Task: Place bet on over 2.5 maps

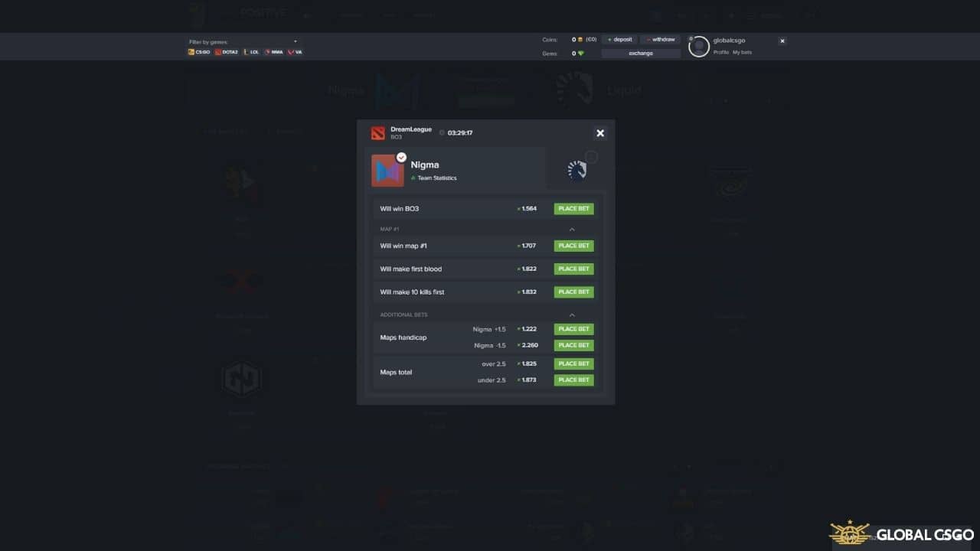Action: coord(573,364)
